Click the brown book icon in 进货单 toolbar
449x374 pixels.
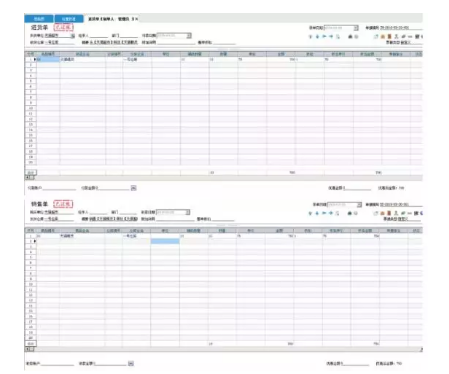coord(389,36)
